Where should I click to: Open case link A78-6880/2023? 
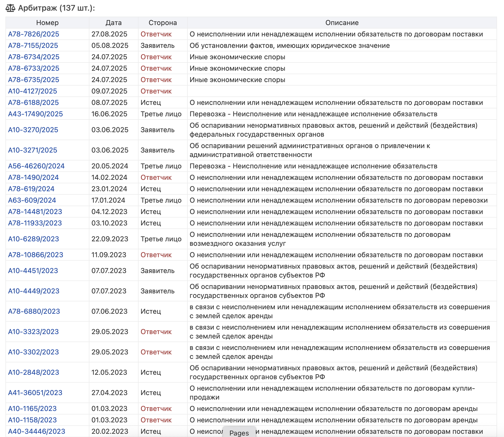coord(34,311)
